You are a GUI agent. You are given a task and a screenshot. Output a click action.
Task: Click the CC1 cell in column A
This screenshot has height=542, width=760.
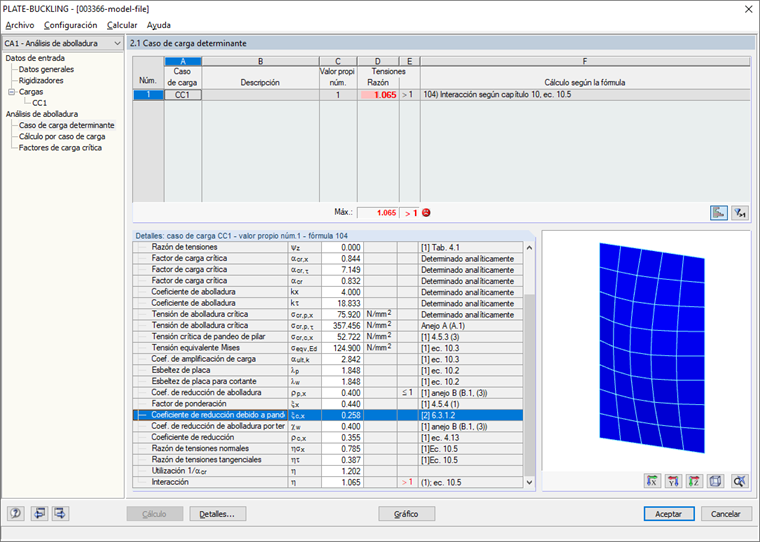183,95
